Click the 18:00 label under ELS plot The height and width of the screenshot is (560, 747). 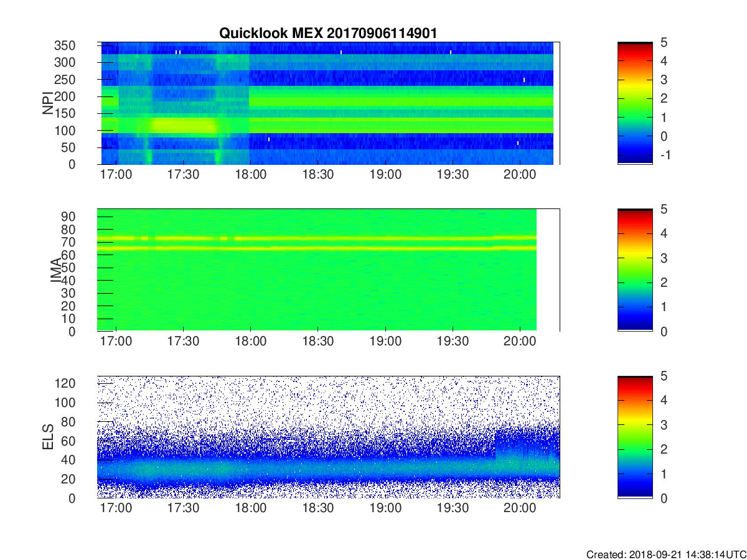tap(250, 508)
